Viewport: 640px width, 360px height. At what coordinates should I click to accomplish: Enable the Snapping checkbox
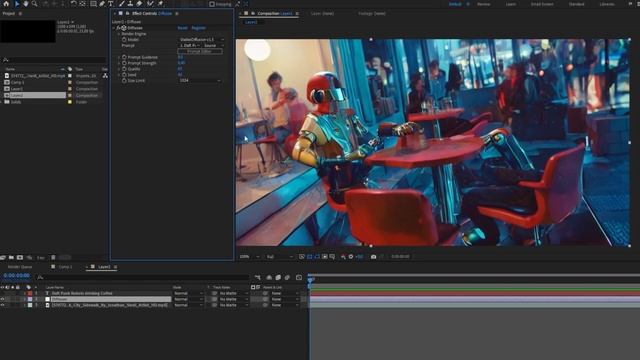pos(212,4)
